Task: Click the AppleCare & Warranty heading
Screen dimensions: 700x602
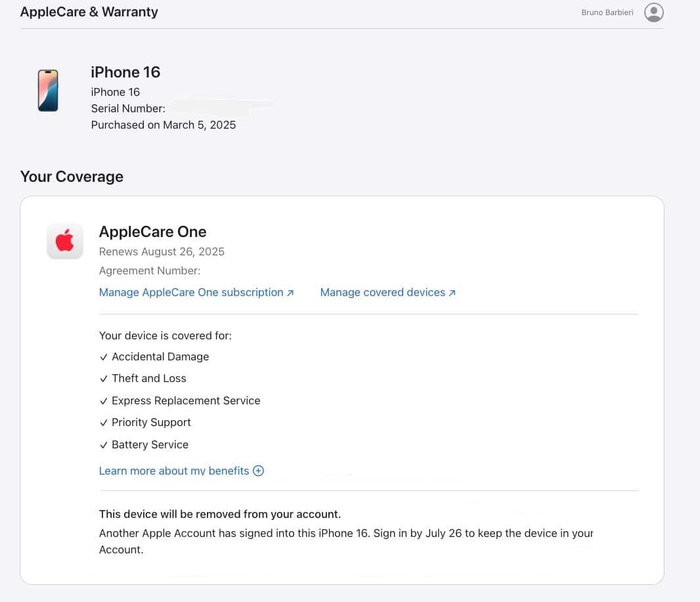Action: 89,12
